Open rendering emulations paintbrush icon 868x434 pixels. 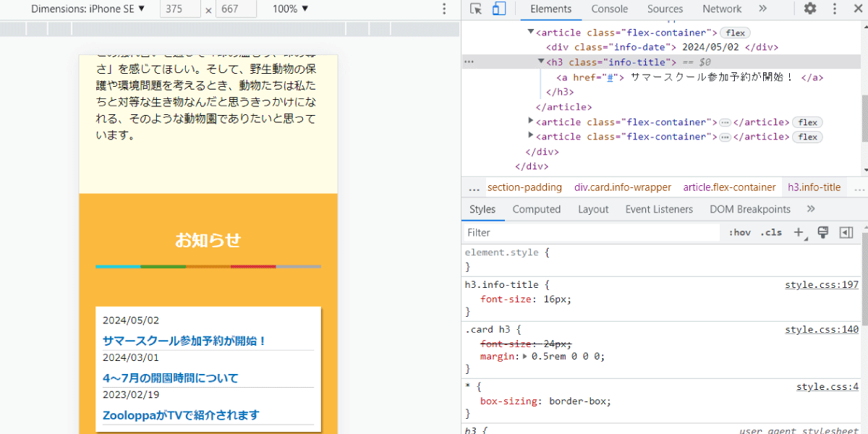pos(822,232)
